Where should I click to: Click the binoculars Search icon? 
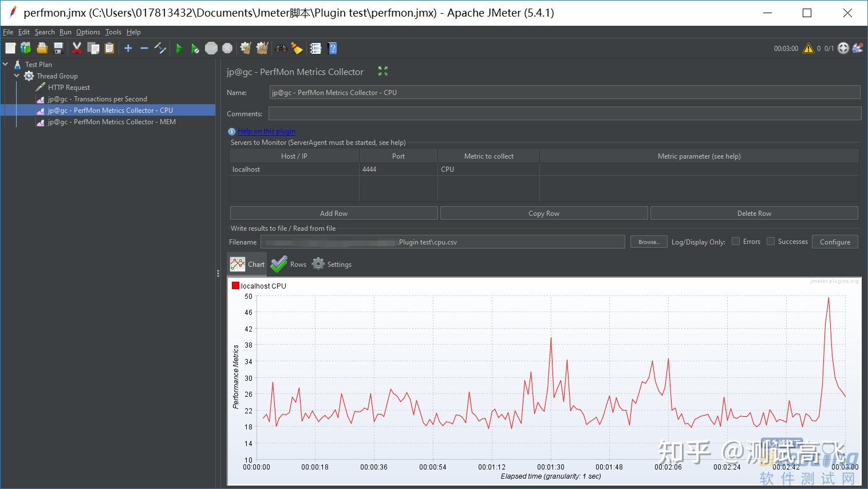click(x=281, y=49)
